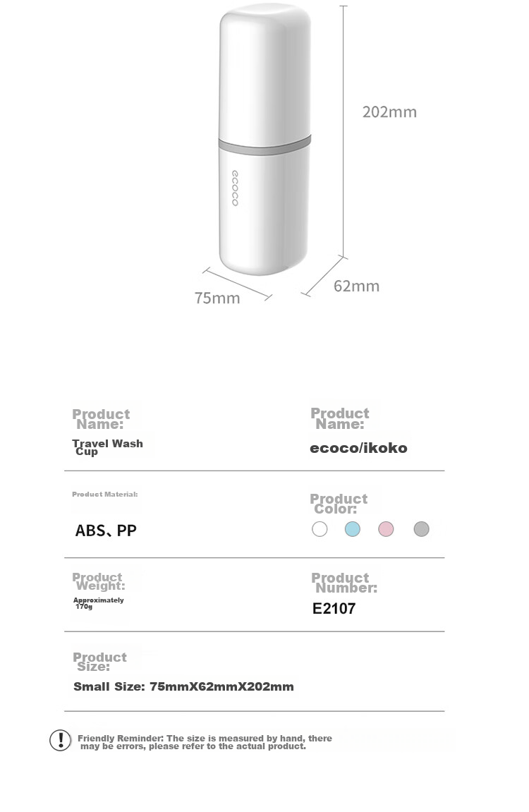529x812 pixels.
Task: Click the 202mm height label
Action: (x=389, y=112)
